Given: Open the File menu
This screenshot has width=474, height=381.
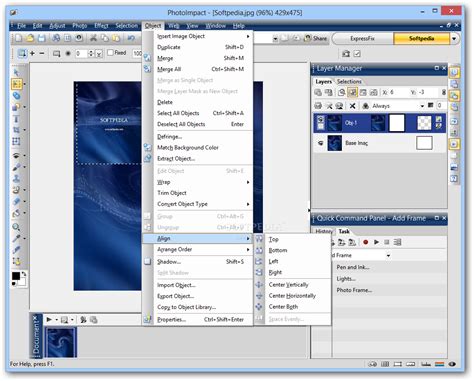Looking at the screenshot, I should click(x=21, y=26).
